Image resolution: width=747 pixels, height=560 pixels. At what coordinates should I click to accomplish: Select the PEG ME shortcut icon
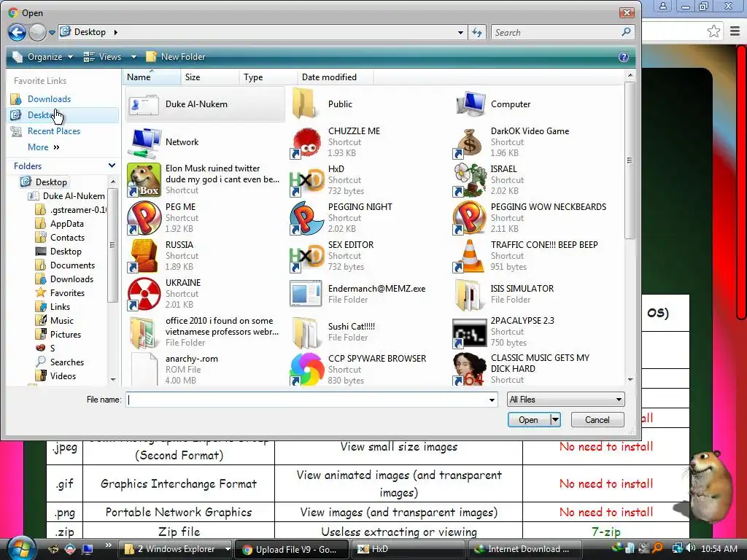(x=144, y=218)
